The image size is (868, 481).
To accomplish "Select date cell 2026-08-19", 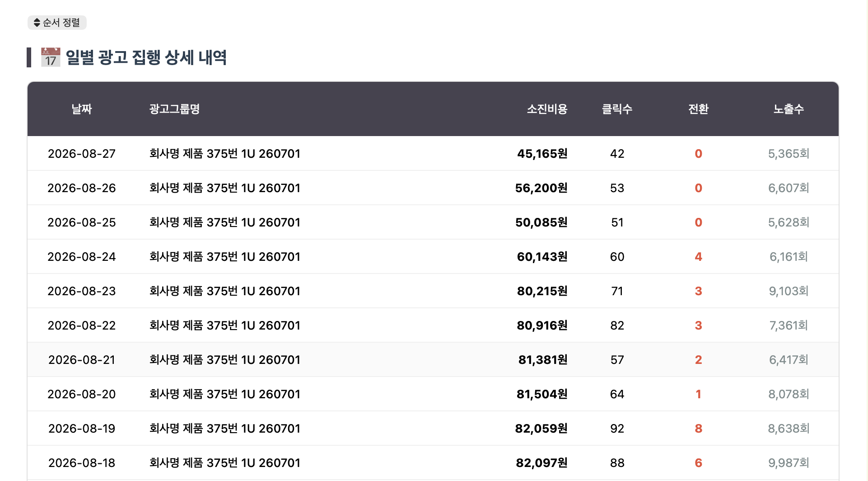I will click(x=82, y=429).
